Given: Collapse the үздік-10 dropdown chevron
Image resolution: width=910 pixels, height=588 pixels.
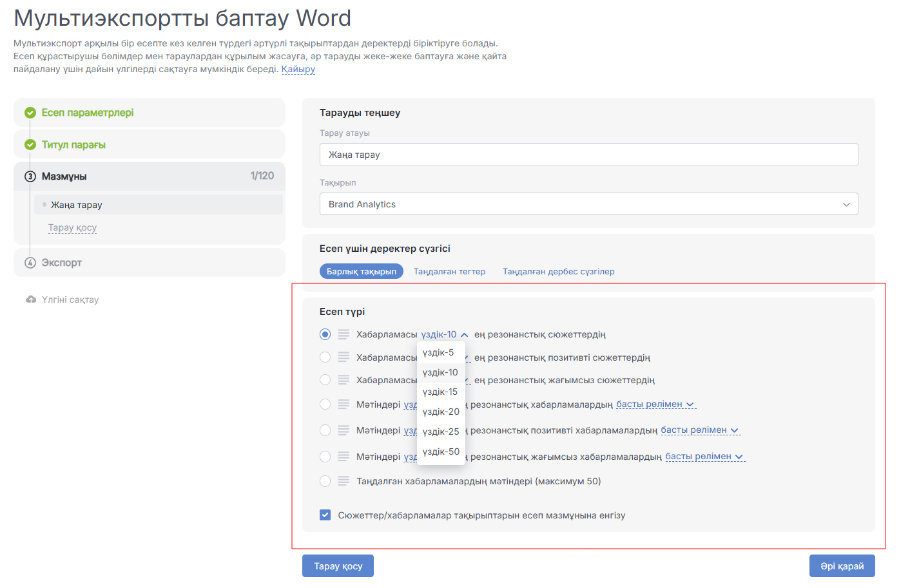Looking at the screenshot, I should click(x=464, y=335).
